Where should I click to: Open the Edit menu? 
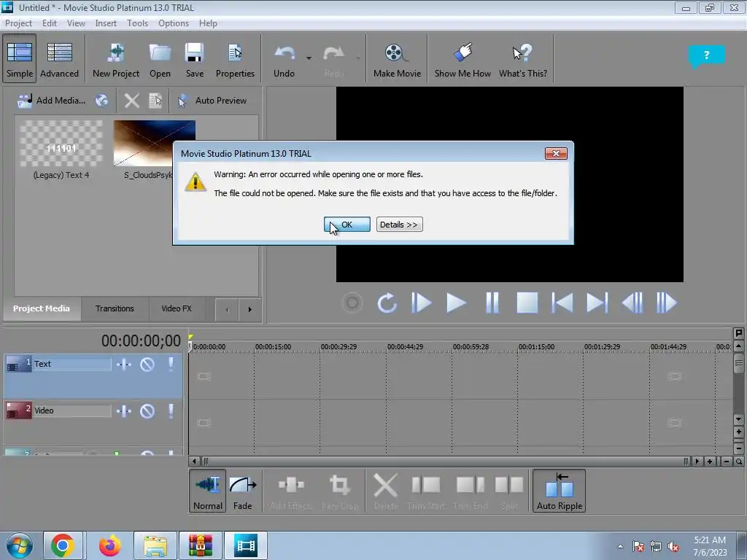(50, 23)
